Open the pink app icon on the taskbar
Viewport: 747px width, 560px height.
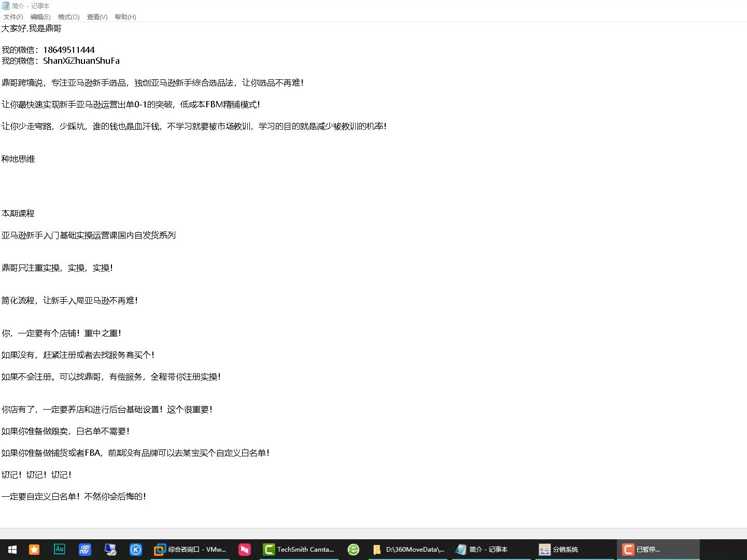(x=245, y=550)
